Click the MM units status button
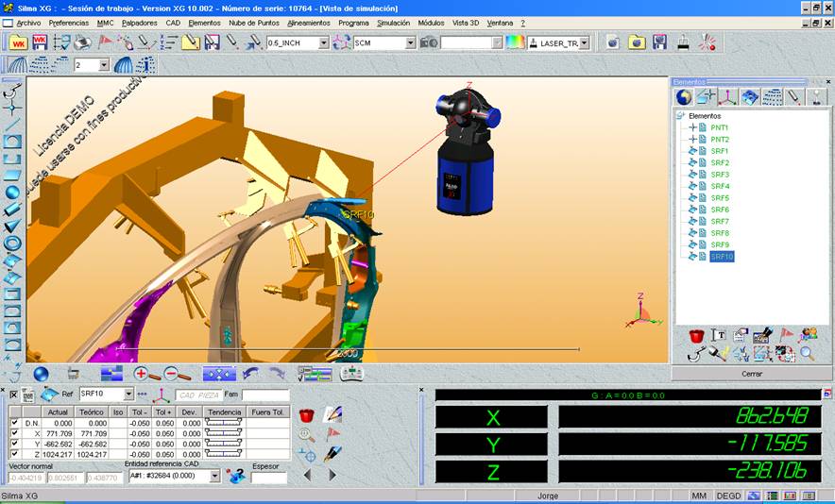835x504 pixels. point(699,496)
